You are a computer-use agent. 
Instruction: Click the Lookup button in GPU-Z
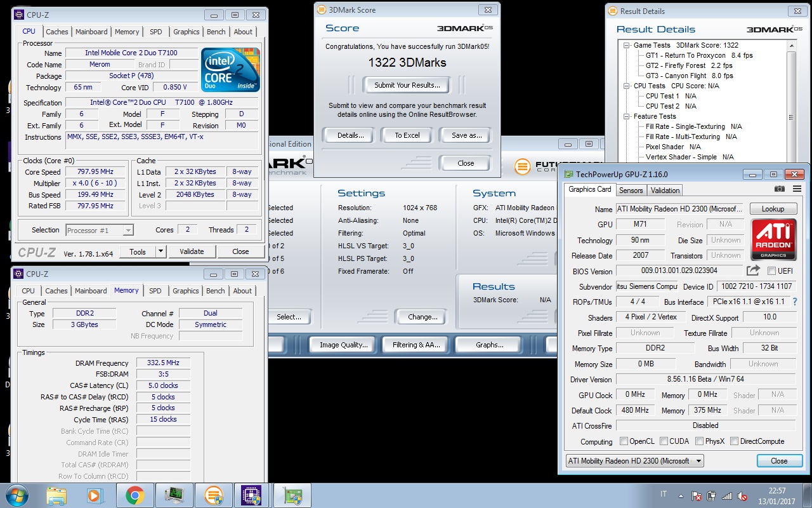[773, 209]
